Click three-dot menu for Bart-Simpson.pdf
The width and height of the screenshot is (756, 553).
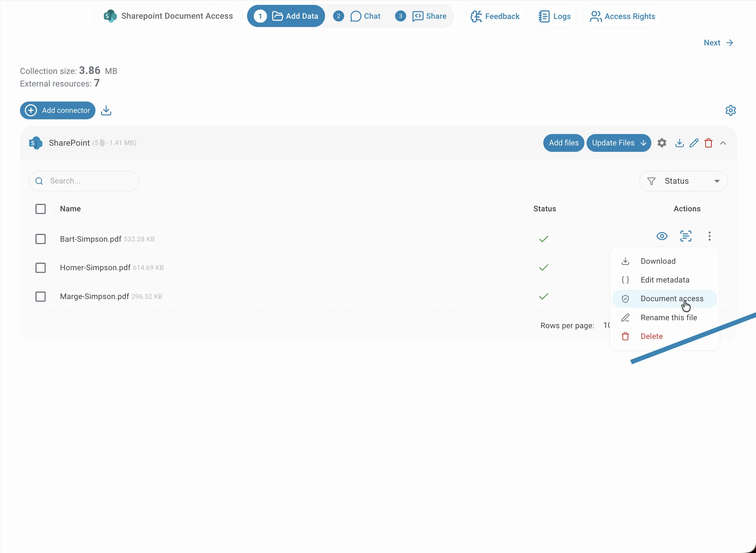click(709, 236)
